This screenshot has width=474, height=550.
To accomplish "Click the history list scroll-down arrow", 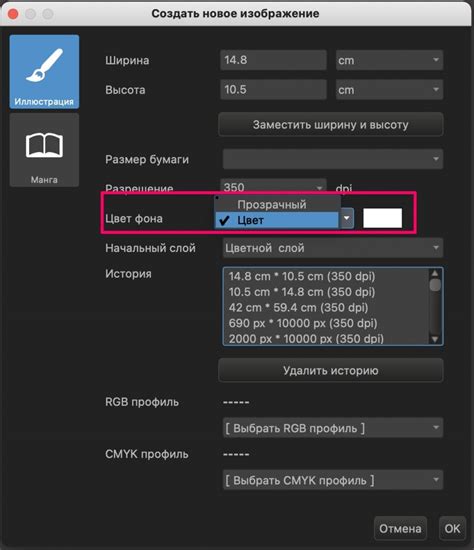I will [435, 339].
